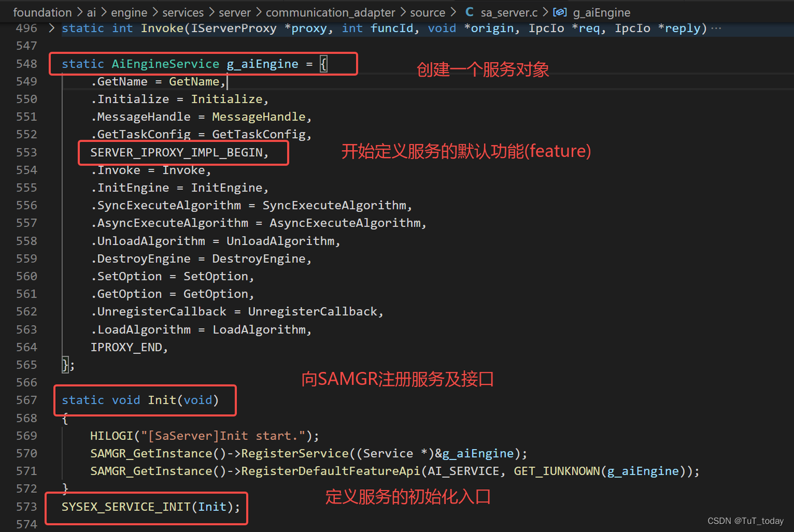Click the .GetTaskConfig = GetTaskConfig line
The width and height of the screenshot is (794, 532).
click(x=201, y=134)
